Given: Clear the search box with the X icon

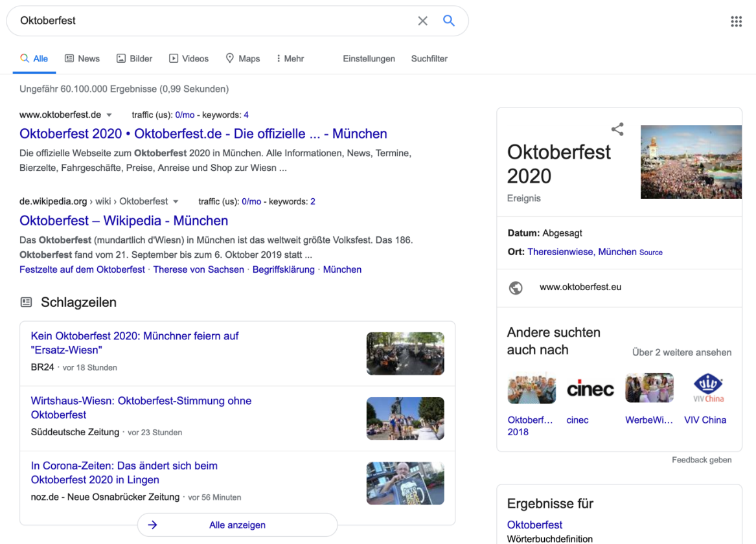Looking at the screenshot, I should [x=422, y=21].
